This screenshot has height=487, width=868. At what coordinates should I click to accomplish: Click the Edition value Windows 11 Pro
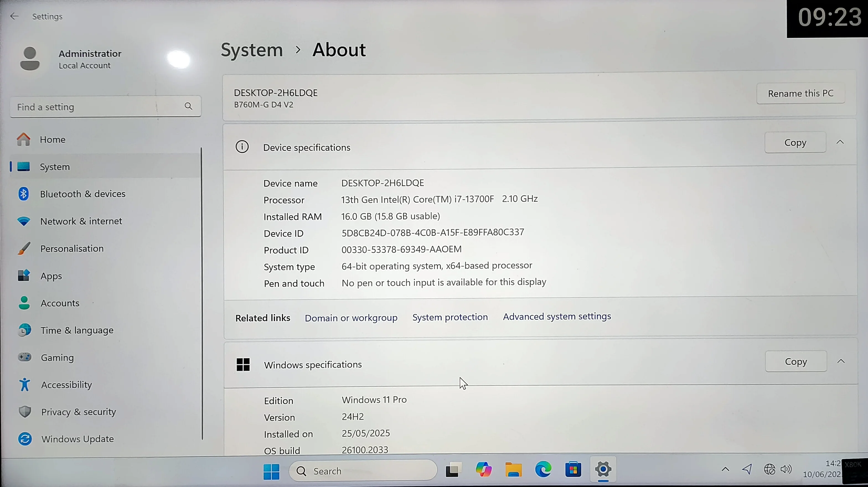374,400
